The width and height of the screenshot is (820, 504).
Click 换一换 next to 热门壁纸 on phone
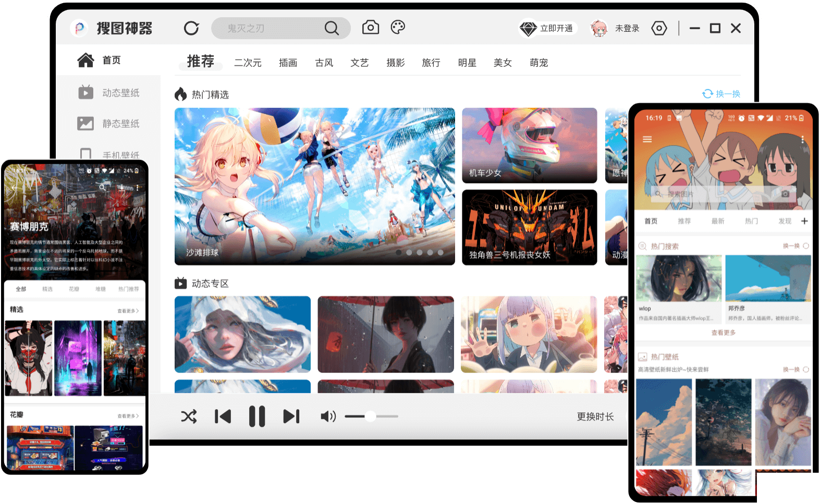click(795, 370)
